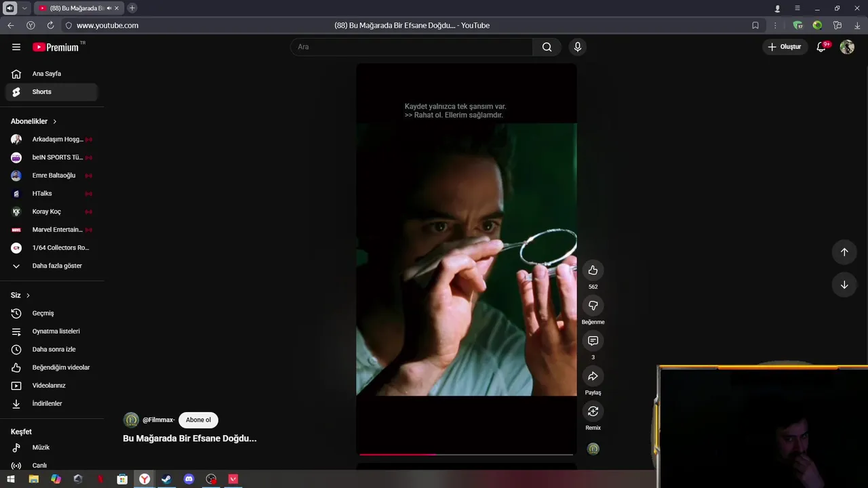868x488 pixels.
Task: Open Discord from the taskbar
Action: click(189, 479)
